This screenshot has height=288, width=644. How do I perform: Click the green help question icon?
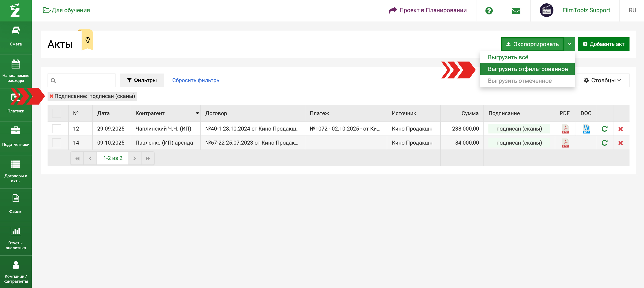click(x=489, y=10)
